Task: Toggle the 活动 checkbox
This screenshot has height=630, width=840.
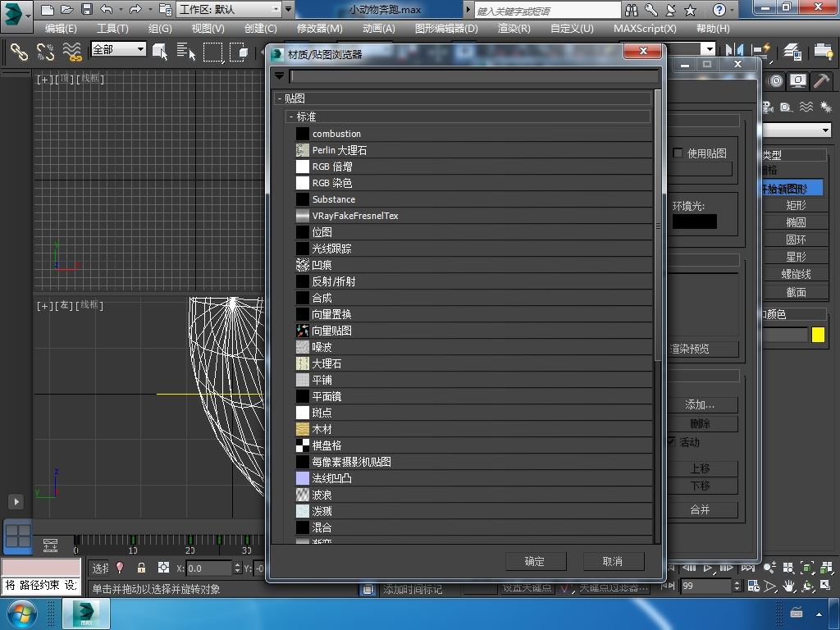Action: [671, 441]
